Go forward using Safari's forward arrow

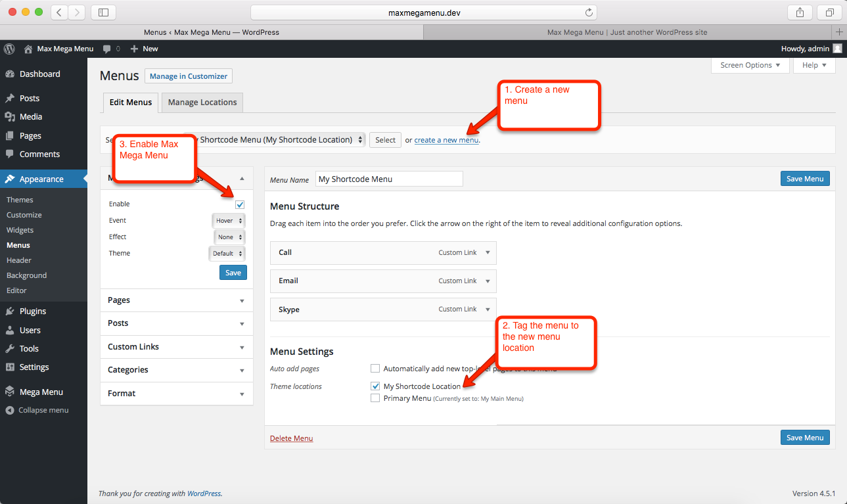tap(76, 12)
